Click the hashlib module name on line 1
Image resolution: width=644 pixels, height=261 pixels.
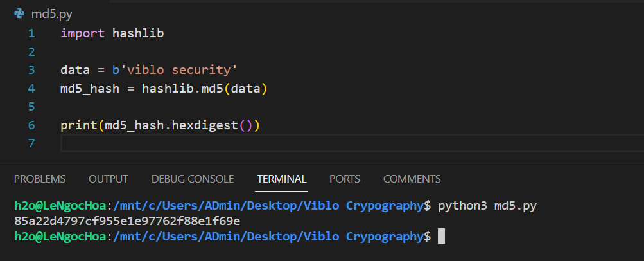(138, 33)
